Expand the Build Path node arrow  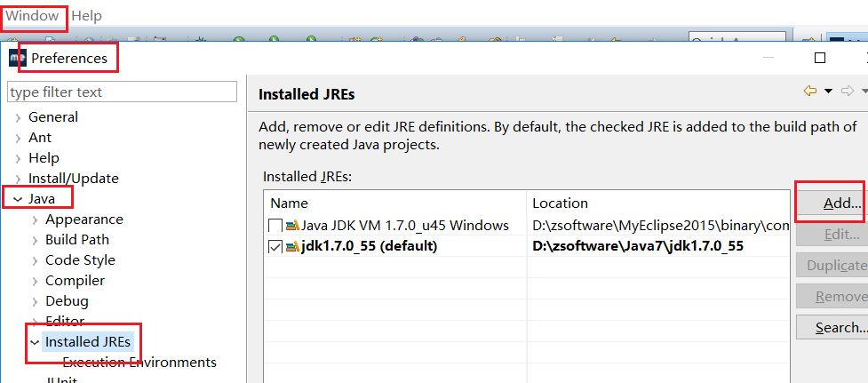click(35, 241)
